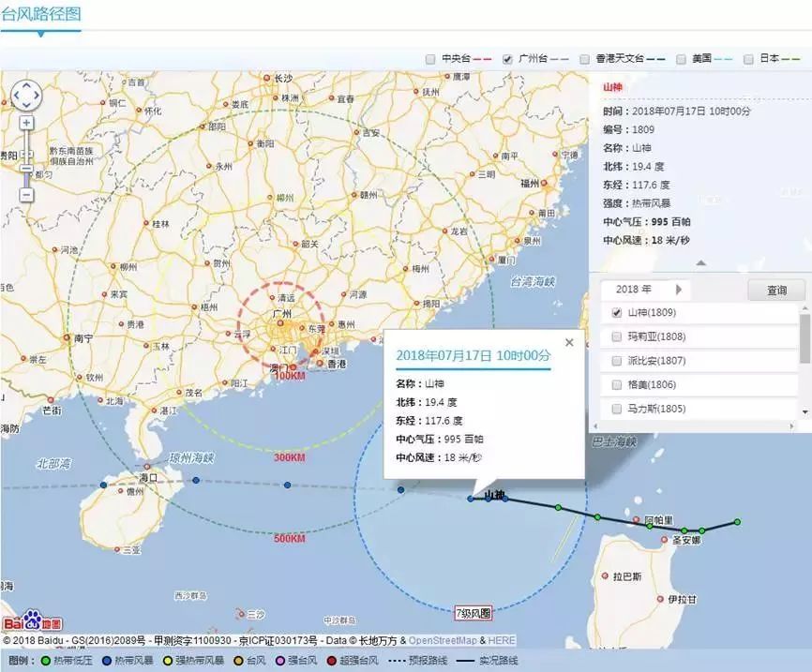
Task: Check typhoon 派比安(1807) in list
Action: tap(616, 361)
